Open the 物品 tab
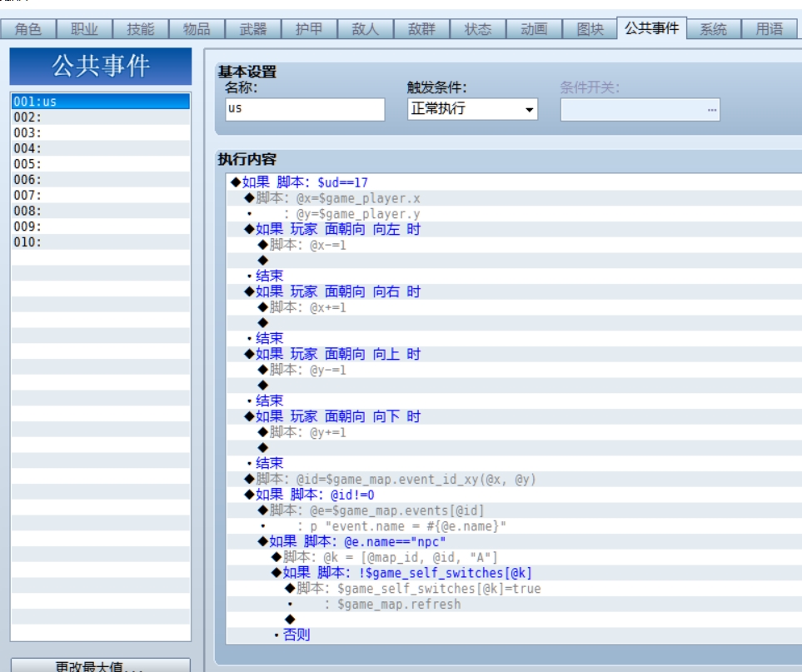Screen dimensions: 802x672 (197, 29)
